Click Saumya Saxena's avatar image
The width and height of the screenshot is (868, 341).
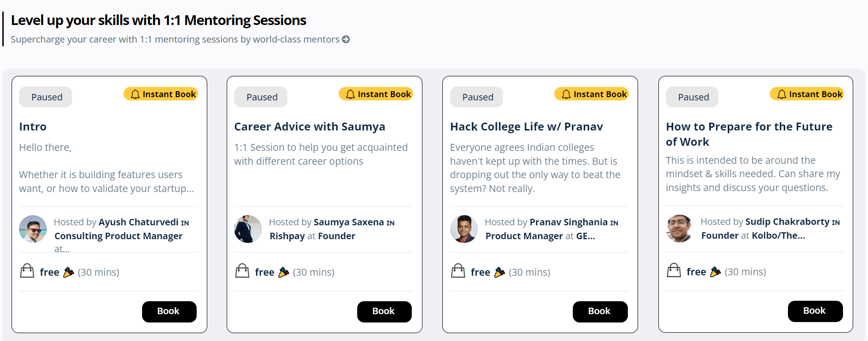pos(248,229)
